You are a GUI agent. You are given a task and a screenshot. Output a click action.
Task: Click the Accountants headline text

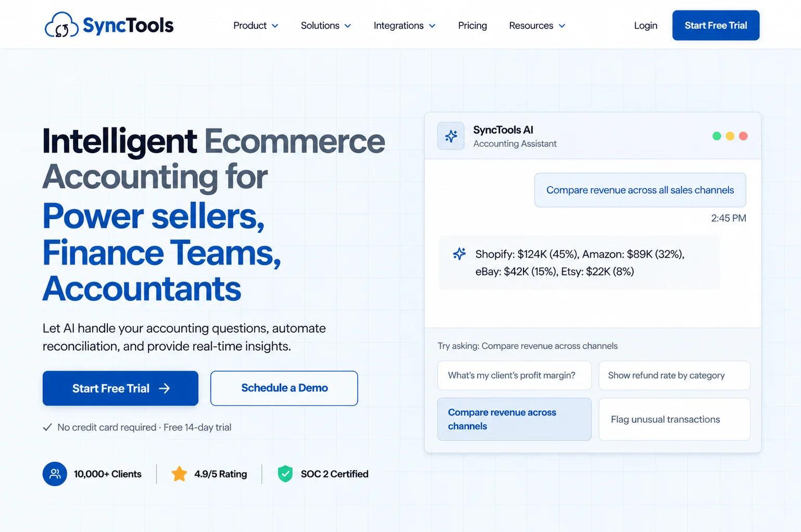[142, 288]
